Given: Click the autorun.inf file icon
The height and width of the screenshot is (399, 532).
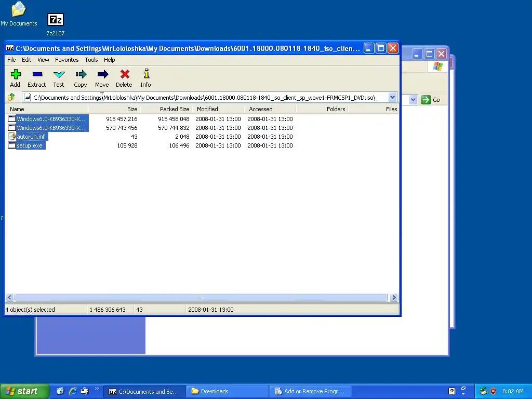Looking at the screenshot, I should [x=11, y=137].
